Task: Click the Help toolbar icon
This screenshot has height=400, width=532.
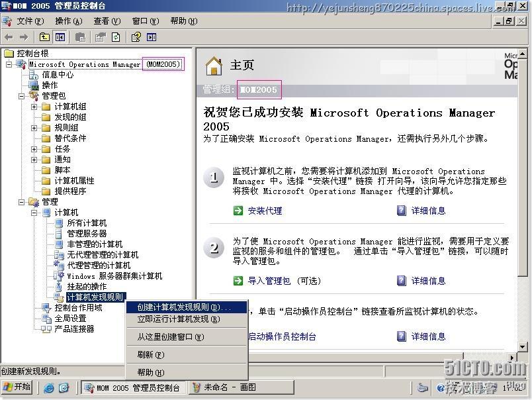Action: point(136,37)
